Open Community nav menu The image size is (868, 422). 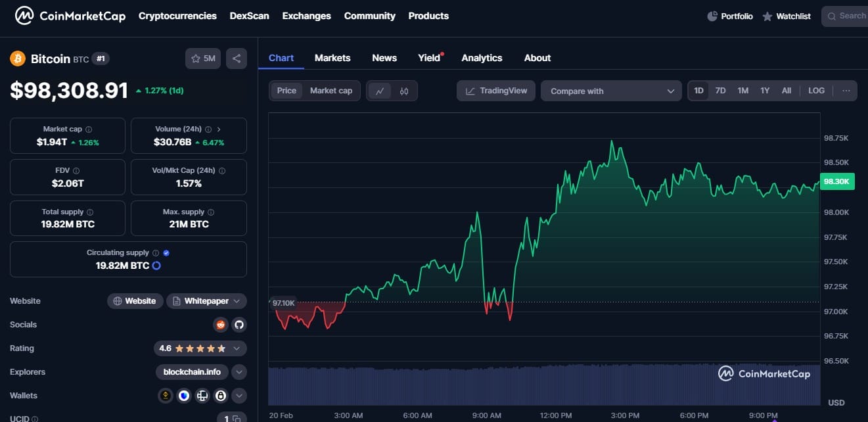click(370, 16)
